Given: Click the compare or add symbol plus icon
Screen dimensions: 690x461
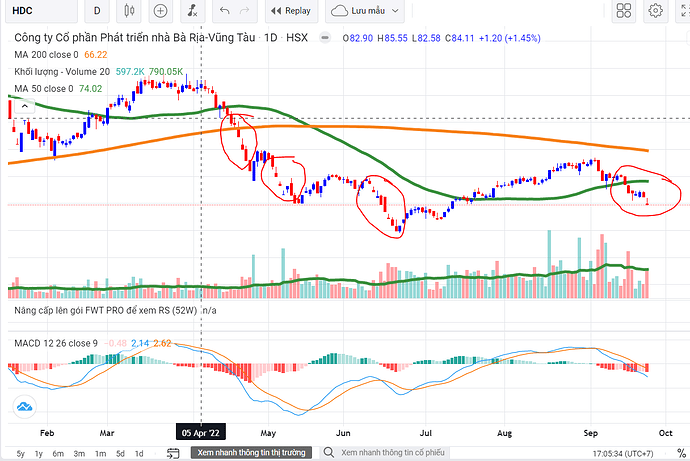Looking at the screenshot, I should 160,11.
